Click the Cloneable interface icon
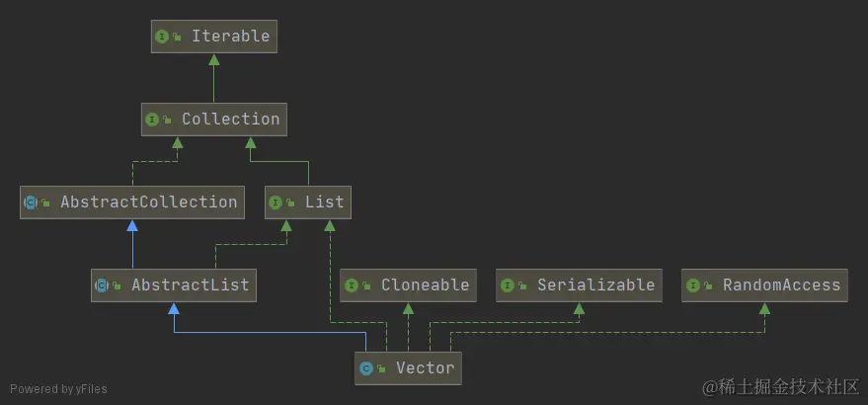 [351, 285]
